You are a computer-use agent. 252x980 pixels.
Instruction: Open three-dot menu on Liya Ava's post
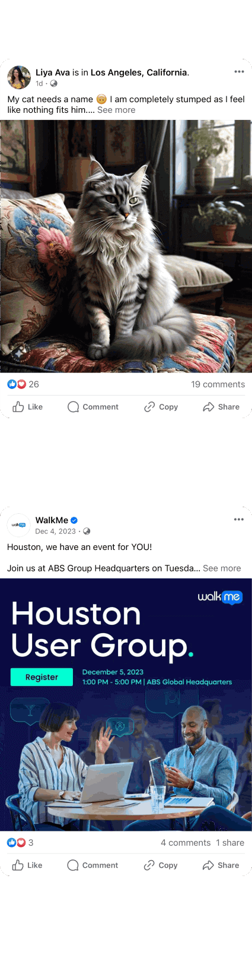[239, 71]
